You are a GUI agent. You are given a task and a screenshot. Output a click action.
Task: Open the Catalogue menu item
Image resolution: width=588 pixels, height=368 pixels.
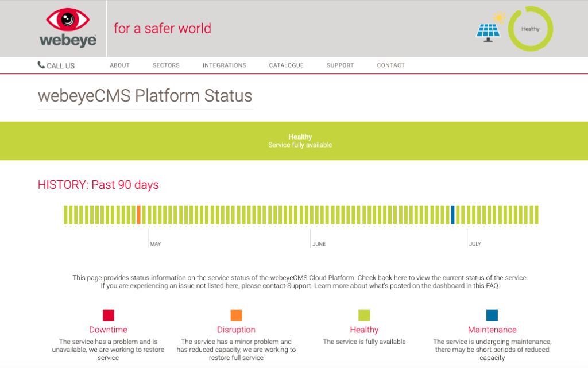pyautogui.click(x=287, y=65)
